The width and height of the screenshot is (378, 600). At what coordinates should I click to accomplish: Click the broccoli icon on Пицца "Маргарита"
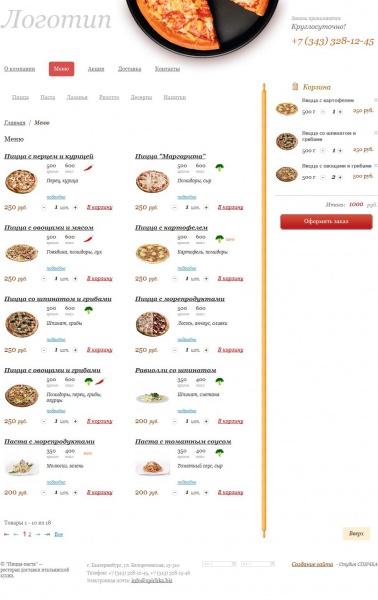tap(219, 167)
